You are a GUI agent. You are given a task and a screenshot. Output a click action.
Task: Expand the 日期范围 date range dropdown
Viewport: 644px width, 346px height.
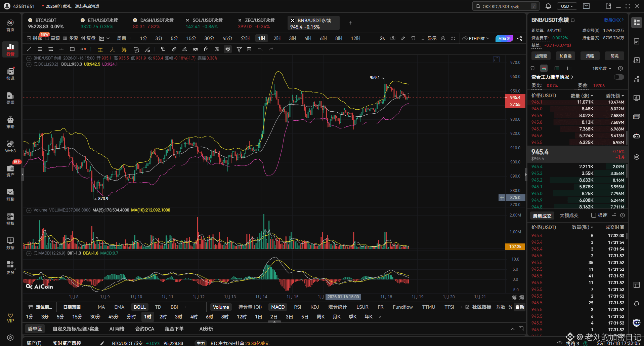(x=73, y=307)
